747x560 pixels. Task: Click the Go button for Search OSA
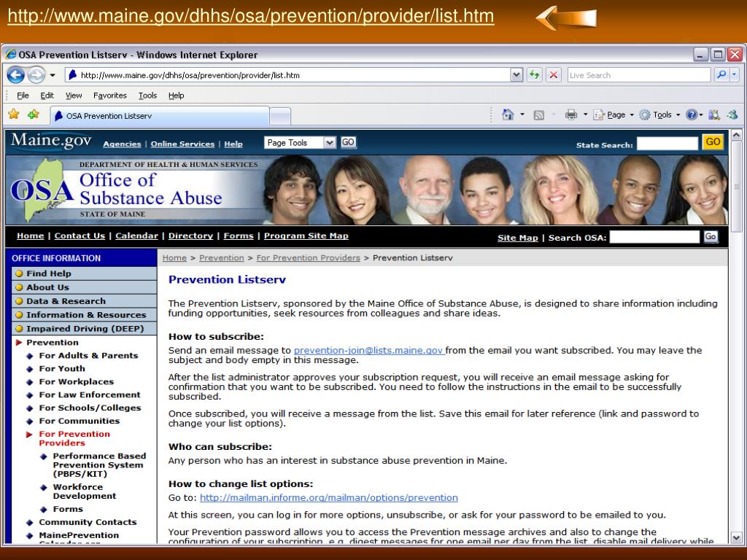(711, 237)
